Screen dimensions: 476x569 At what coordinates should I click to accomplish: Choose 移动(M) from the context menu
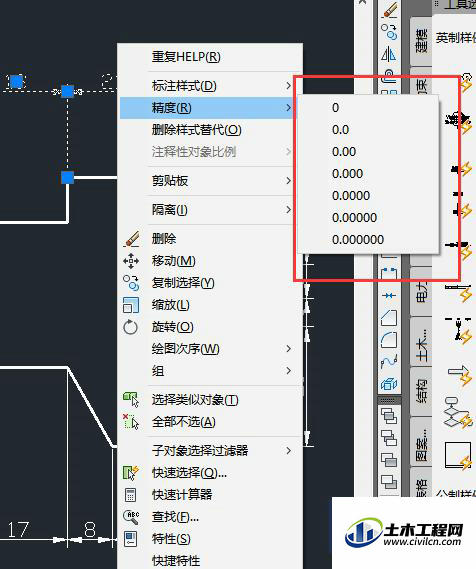pos(211,261)
